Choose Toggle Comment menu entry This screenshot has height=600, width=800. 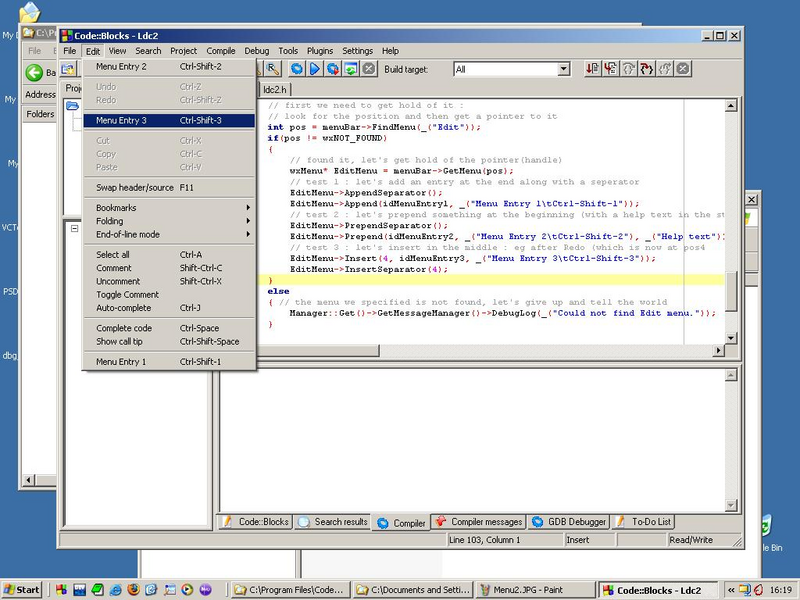[169, 294]
